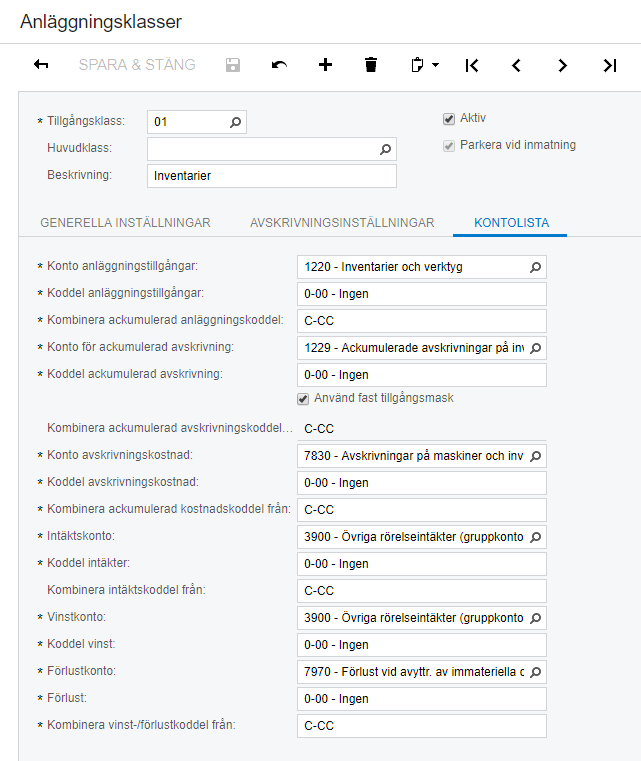Viewport: 641px width, 761px height.
Task: Uncheck Använd fast tillgångsmask
Action: (303, 399)
